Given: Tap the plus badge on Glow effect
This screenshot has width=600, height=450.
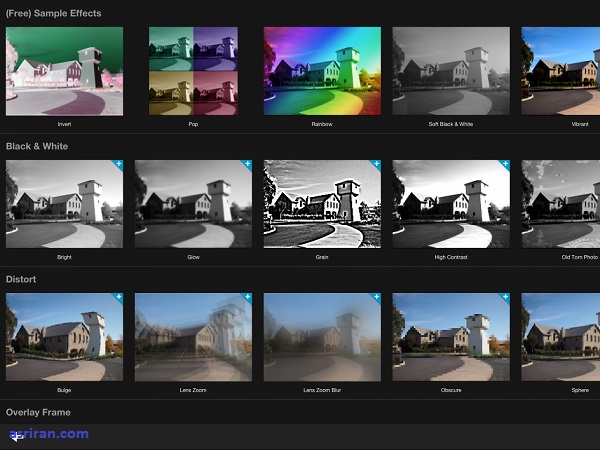Looking at the screenshot, I should click(x=247, y=164).
